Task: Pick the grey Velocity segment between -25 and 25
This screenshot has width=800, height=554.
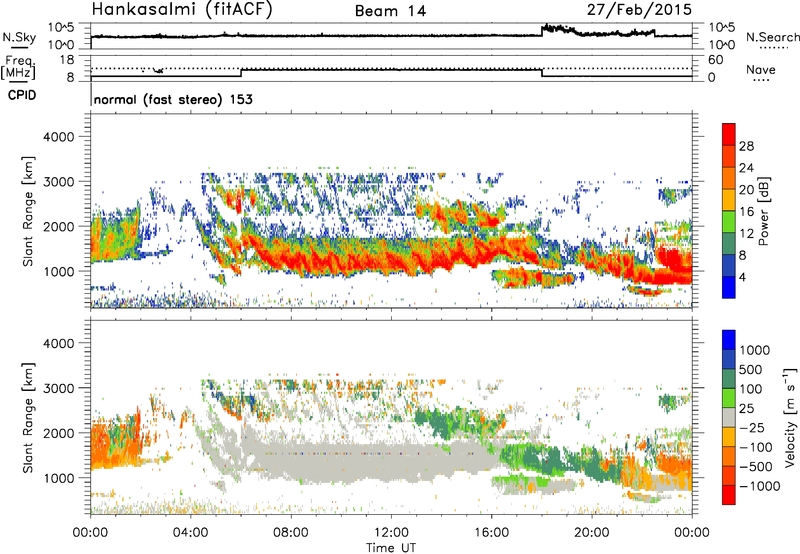Action: pyautogui.click(x=729, y=417)
